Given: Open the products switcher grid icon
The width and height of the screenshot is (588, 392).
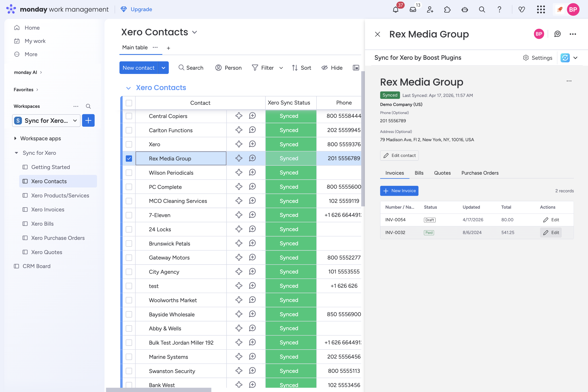Looking at the screenshot, I should pos(541,9).
